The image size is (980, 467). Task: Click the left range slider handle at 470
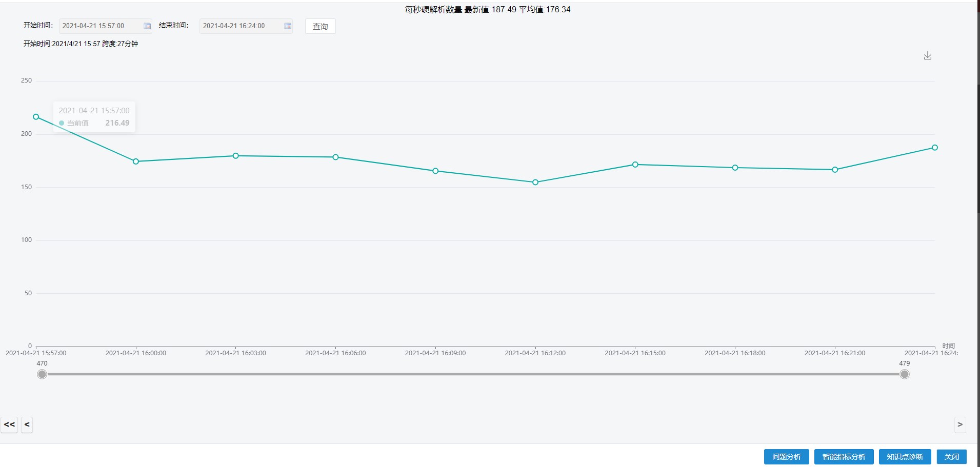coord(42,374)
